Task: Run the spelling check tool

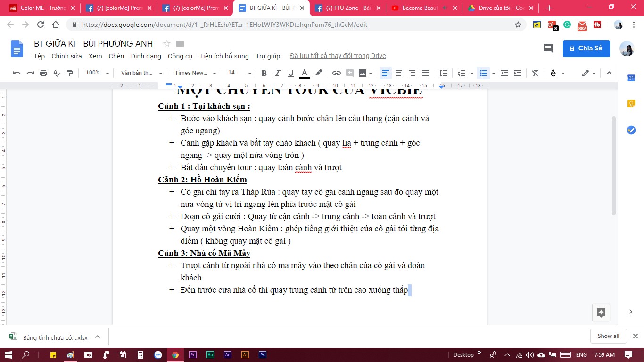Action: pyautogui.click(x=57, y=73)
